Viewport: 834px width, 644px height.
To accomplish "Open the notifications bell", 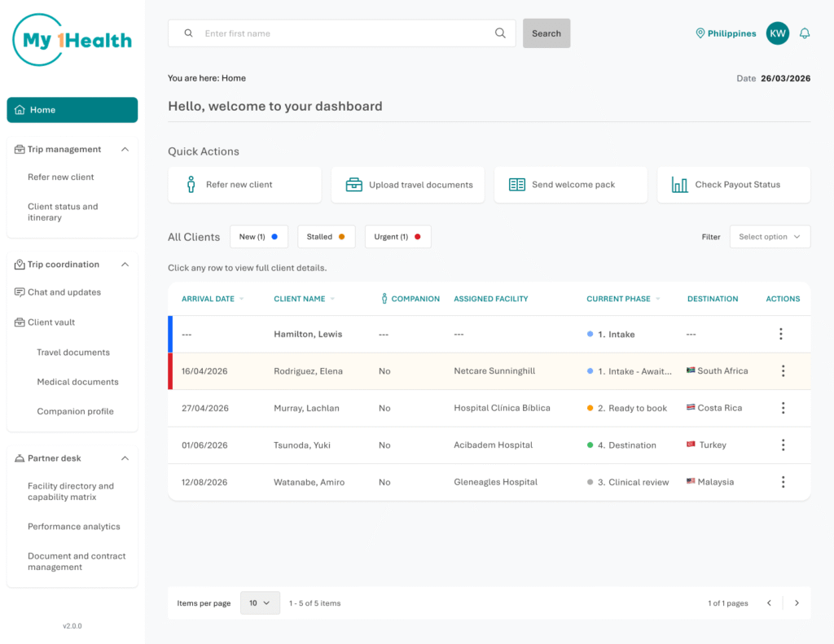I will (x=804, y=33).
